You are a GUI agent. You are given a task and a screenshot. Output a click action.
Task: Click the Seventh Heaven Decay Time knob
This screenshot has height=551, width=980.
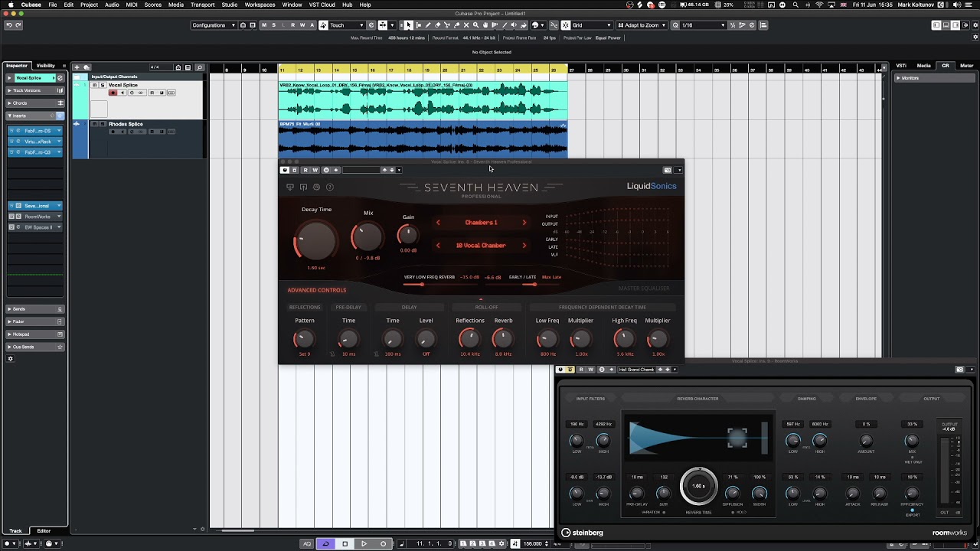click(x=315, y=240)
